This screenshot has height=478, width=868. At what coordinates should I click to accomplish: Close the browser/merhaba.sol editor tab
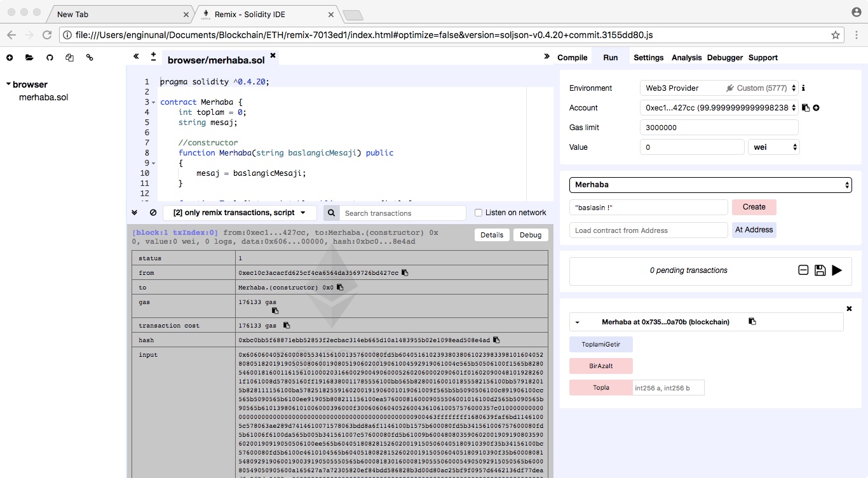click(x=273, y=56)
